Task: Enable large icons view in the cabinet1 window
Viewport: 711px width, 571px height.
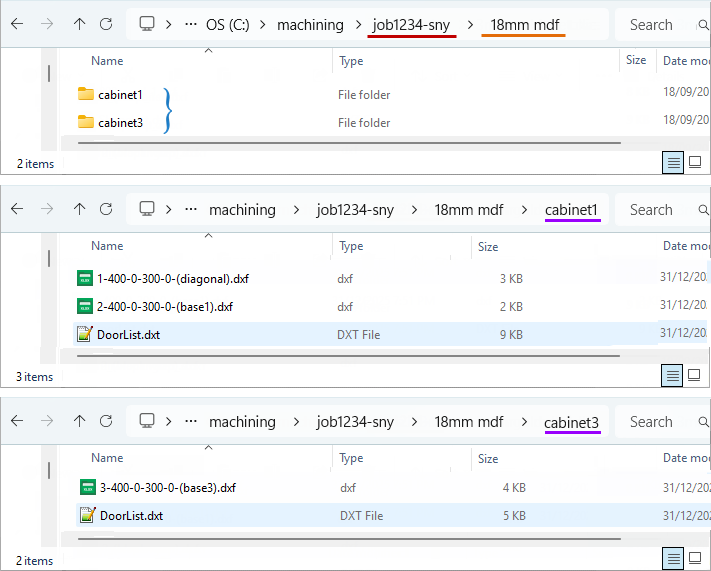Action: click(x=695, y=376)
